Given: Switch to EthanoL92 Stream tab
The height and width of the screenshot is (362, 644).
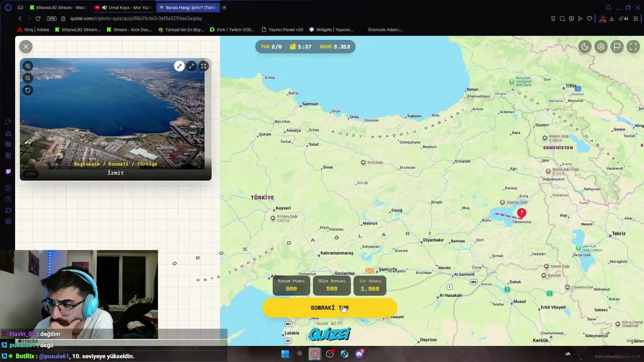Looking at the screenshot, I should 58,8.
